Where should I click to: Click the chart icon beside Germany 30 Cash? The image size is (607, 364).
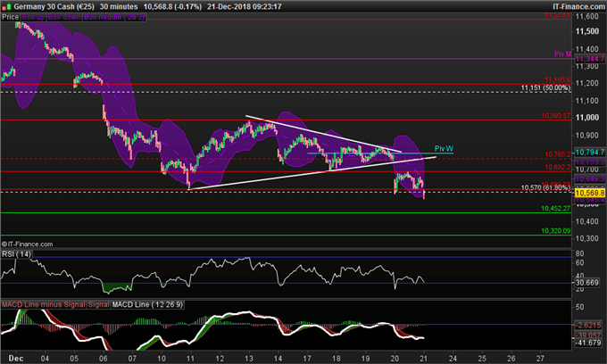tap(6, 6)
